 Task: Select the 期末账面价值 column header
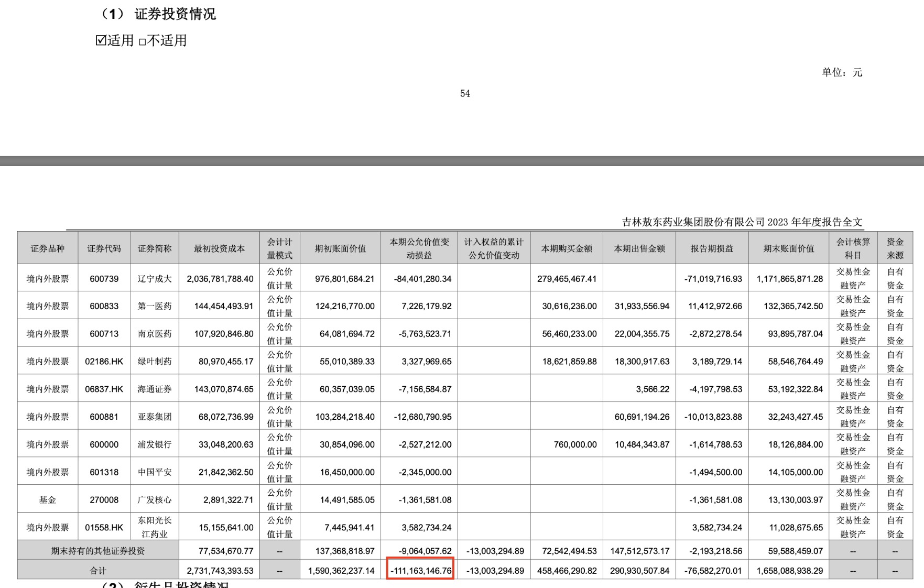[x=789, y=248]
